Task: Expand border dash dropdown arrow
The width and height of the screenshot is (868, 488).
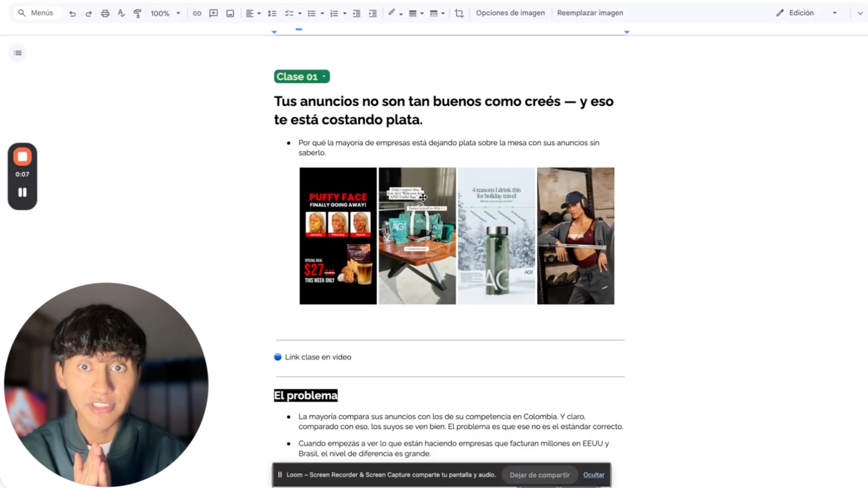Action: [443, 14]
